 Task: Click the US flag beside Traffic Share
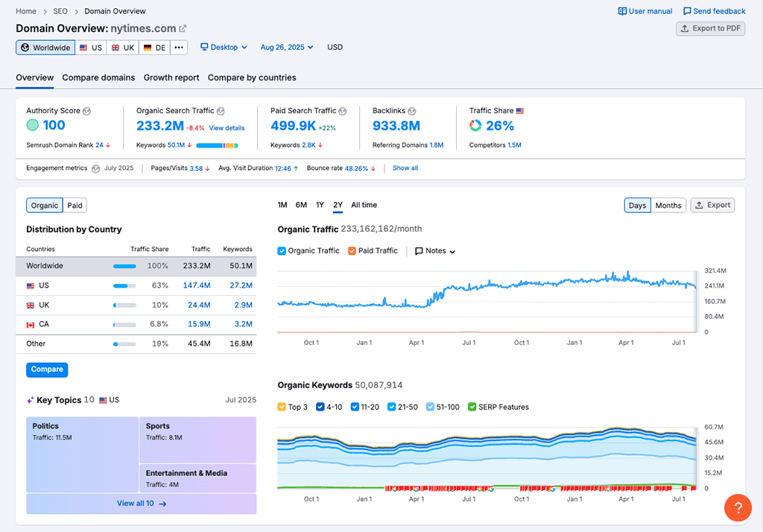pos(519,111)
